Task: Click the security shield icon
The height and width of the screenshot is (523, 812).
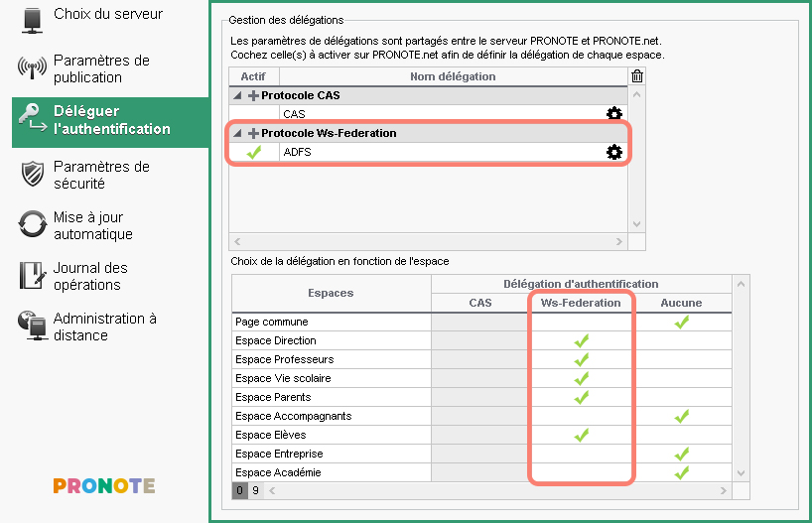Action: (x=33, y=174)
